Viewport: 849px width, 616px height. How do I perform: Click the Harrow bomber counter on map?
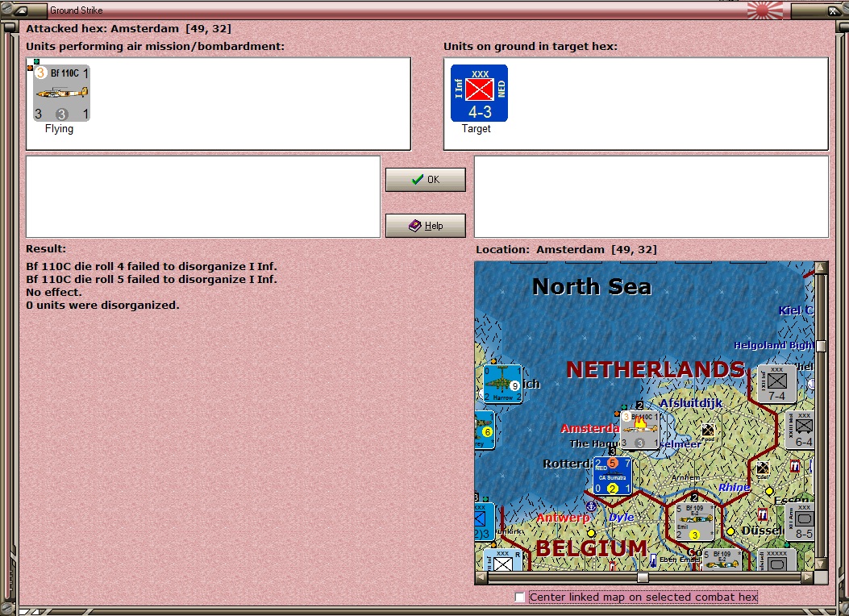(502, 384)
